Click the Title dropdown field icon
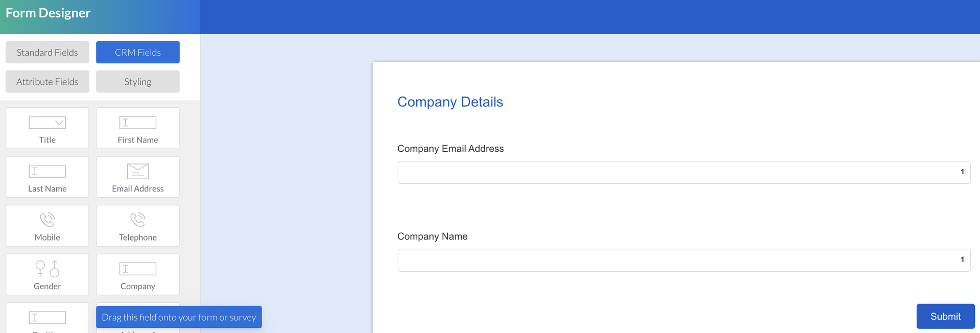Screen dimensions: 980x333 (47, 123)
